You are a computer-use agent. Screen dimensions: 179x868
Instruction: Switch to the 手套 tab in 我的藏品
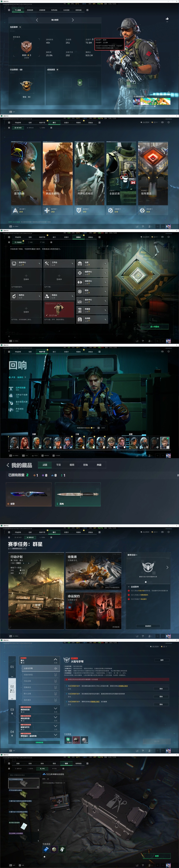(x=58, y=465)
